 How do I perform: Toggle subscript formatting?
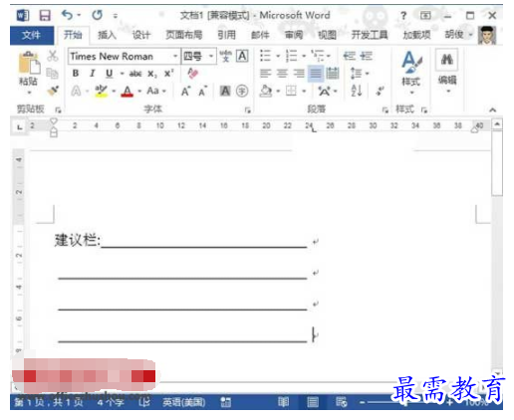(152, 74)
